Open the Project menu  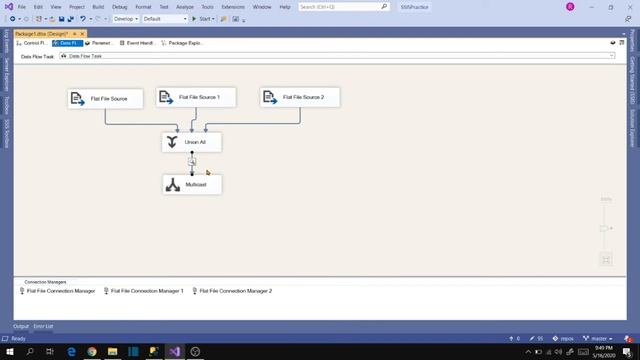point(77,7)
